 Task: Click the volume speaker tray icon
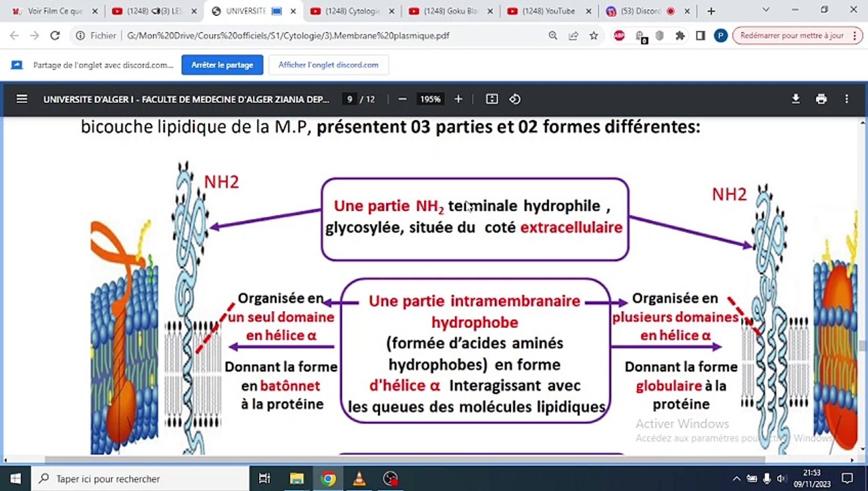(x=781, y=479)
